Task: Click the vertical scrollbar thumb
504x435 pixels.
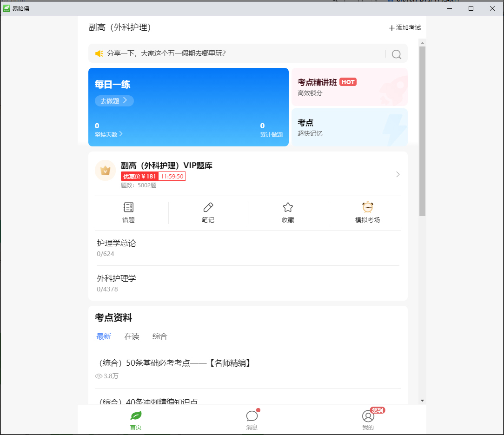Action: 422,131
